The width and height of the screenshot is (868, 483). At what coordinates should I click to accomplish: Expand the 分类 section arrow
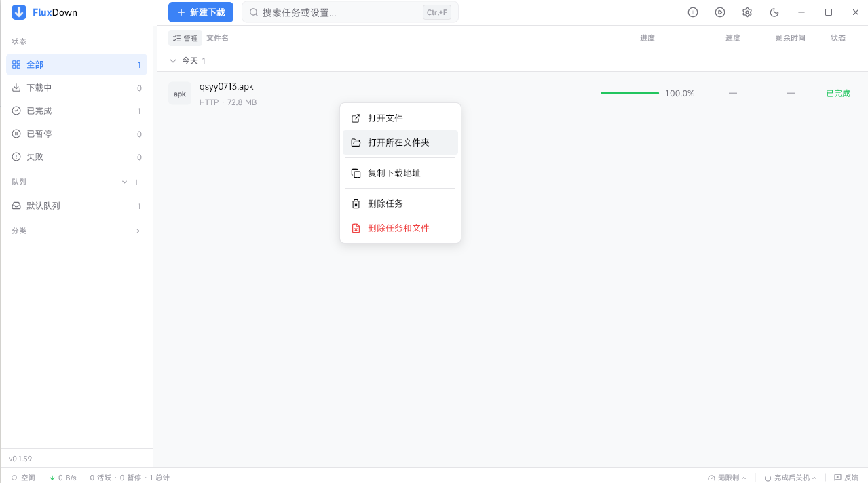coord(138,231)
